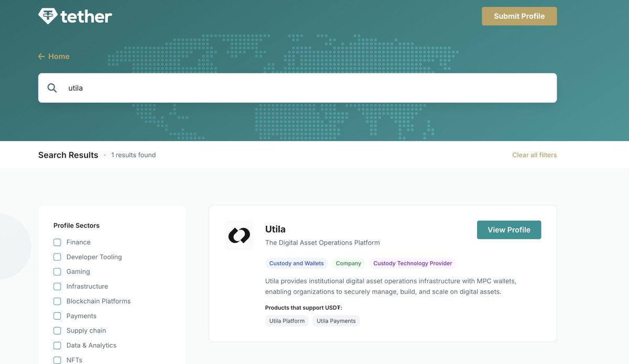Tick the Finance sector checkbox
This screenshot has height=364, width=629.
click(57, 242)
